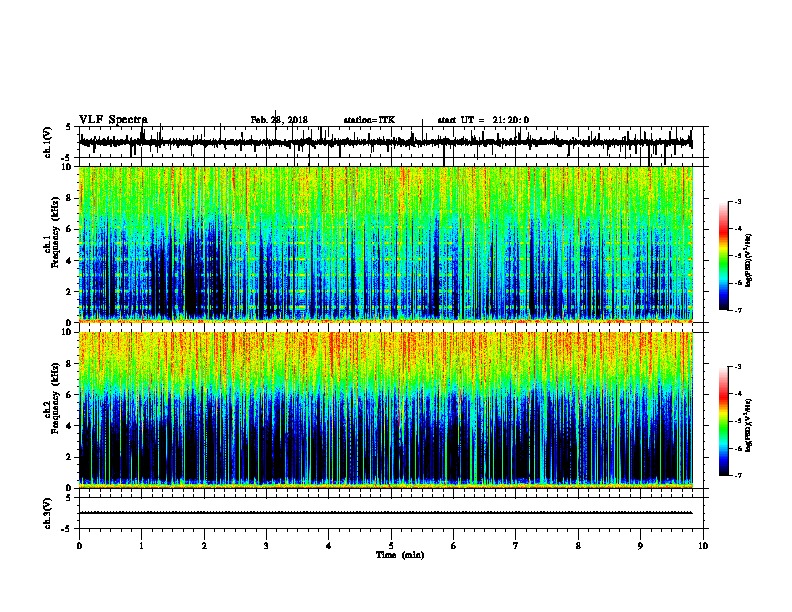Click the '-3' label on ch.1 color bar
The image size is (792, 612).
pyautogui.click(x=738, y=202)
